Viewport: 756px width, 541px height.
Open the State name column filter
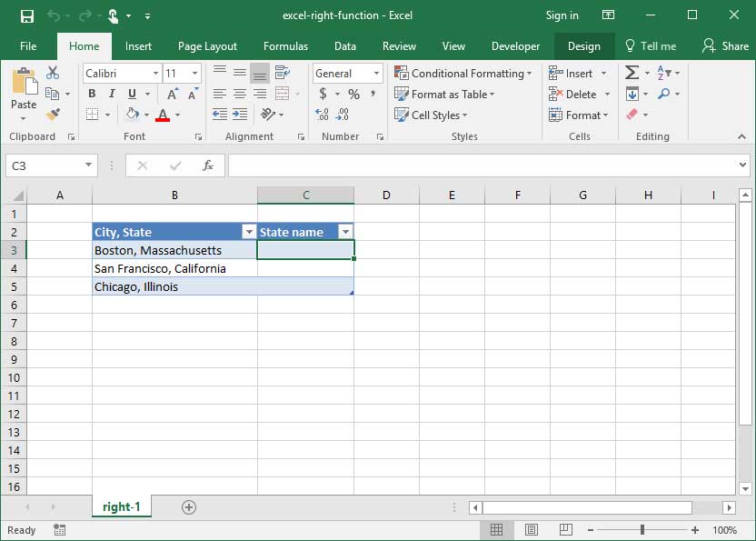345,231
